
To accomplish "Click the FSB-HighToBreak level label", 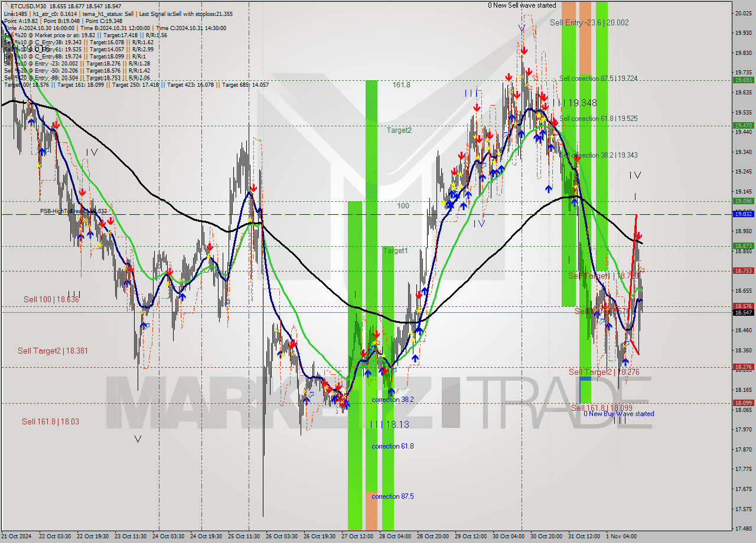I will pyautogui.click(x=73, y=211).
